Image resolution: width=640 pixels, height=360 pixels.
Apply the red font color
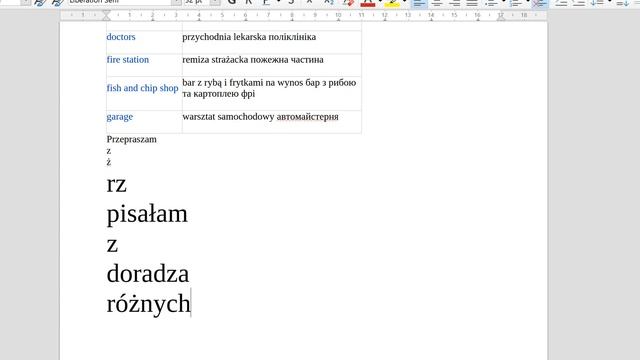(368, 2)
